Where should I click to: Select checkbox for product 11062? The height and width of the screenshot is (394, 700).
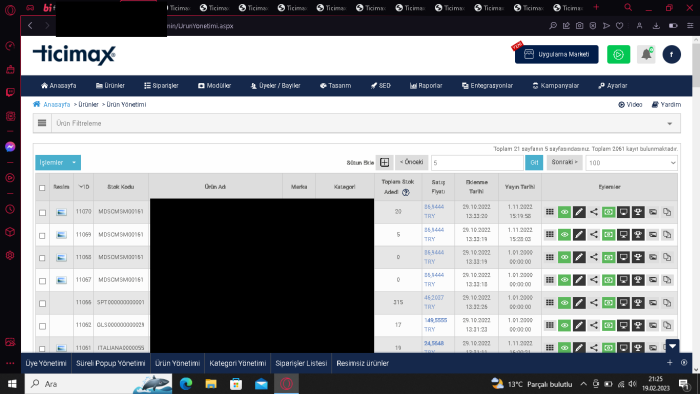click(42, 326)
